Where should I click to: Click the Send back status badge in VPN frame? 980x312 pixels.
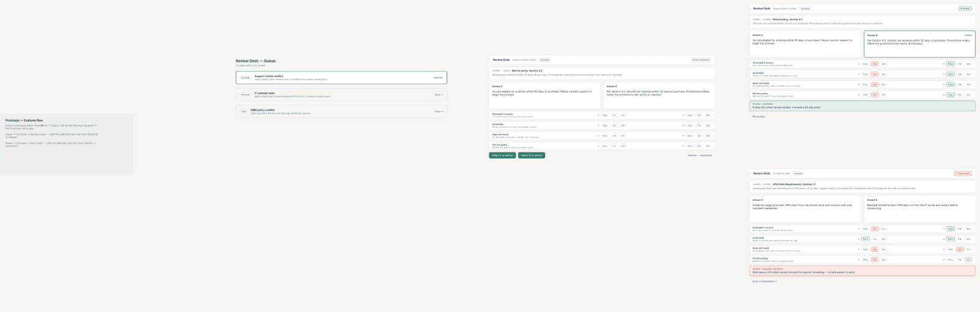point(963,174)
